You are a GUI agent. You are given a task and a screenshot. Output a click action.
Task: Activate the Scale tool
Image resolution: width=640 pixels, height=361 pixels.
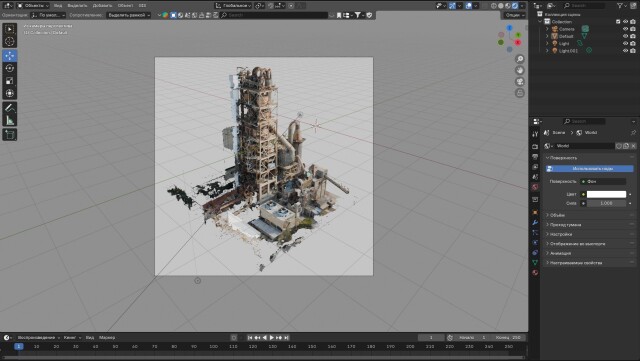click(x=9, y=81)
